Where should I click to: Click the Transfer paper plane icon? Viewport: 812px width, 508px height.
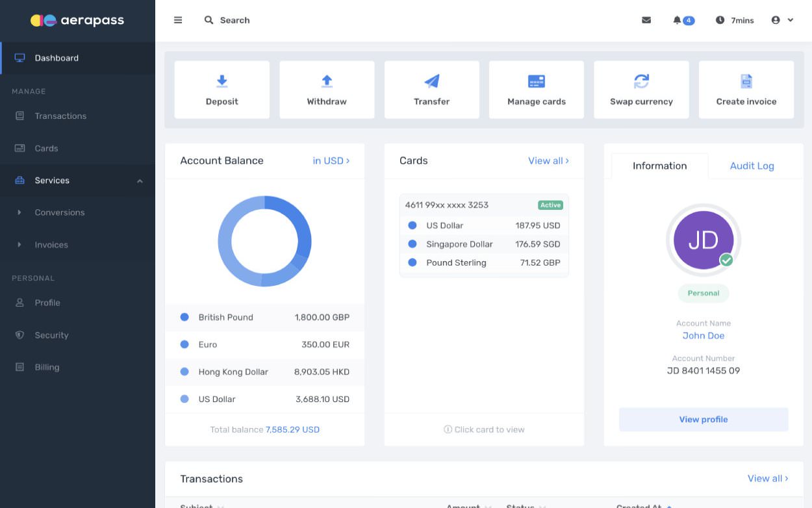coord(432,81)
